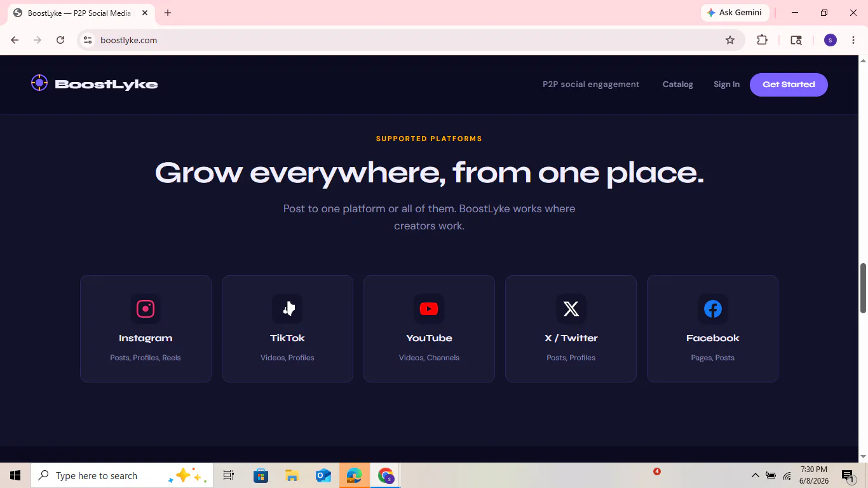This screenshot has width=868, height=488.
Task: Open the network Wi-Fi tray icon
Action: tap(787, 475)
